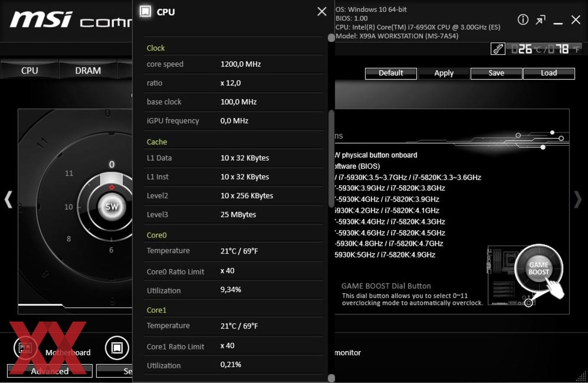Click Core1 Utilization value 0,21%
This screenshot has width=588, height=383.
(230, 364)
